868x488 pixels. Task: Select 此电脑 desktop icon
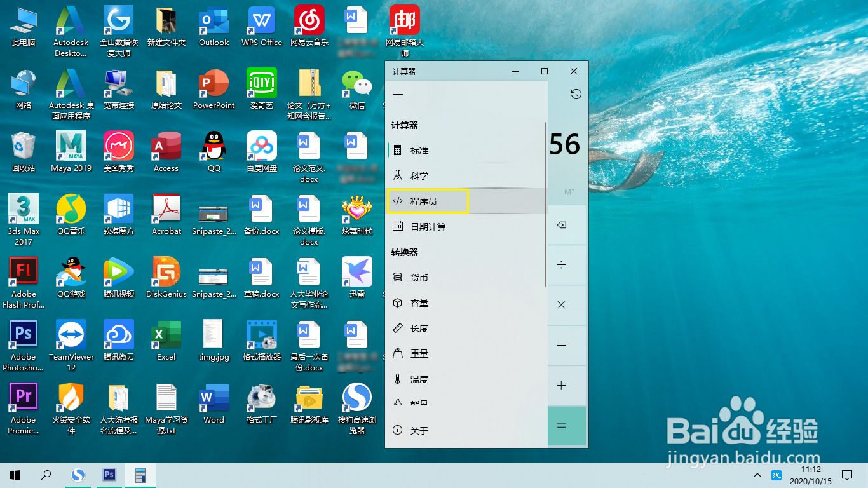(x=24, y=27)
